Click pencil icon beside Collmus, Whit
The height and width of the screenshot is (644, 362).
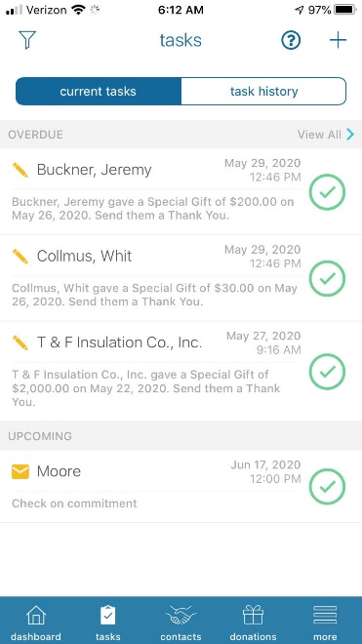[20, 256]
